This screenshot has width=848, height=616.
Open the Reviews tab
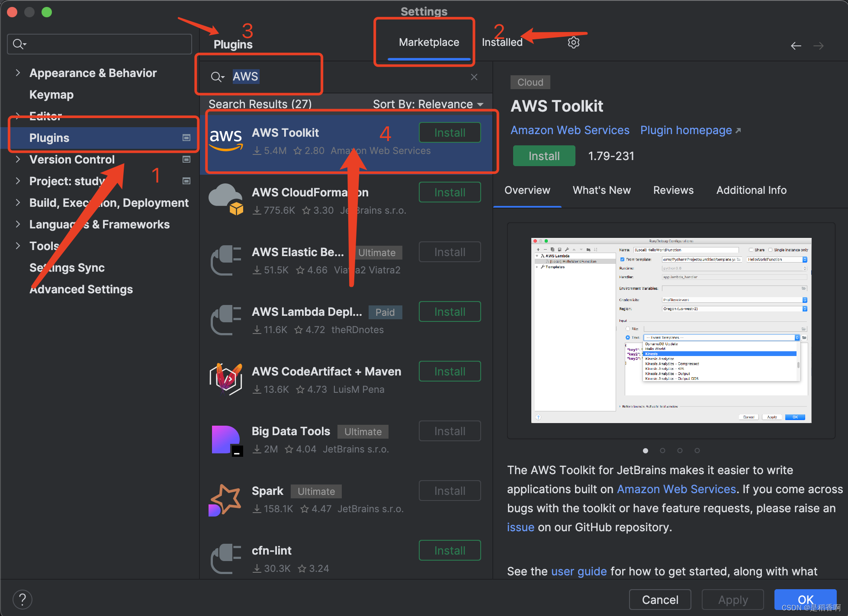click(x=673, y=190)
